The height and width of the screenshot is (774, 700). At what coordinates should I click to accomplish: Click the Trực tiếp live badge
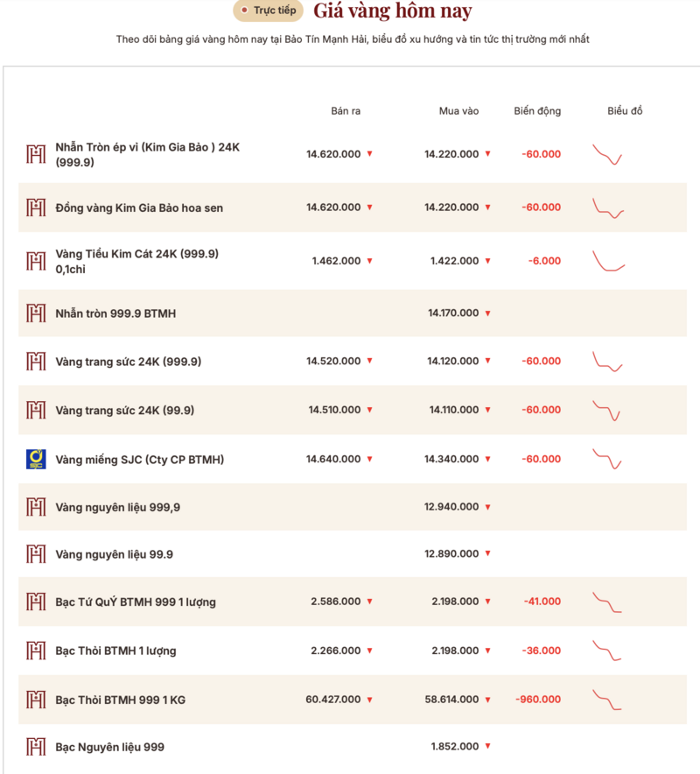point(268,11)
